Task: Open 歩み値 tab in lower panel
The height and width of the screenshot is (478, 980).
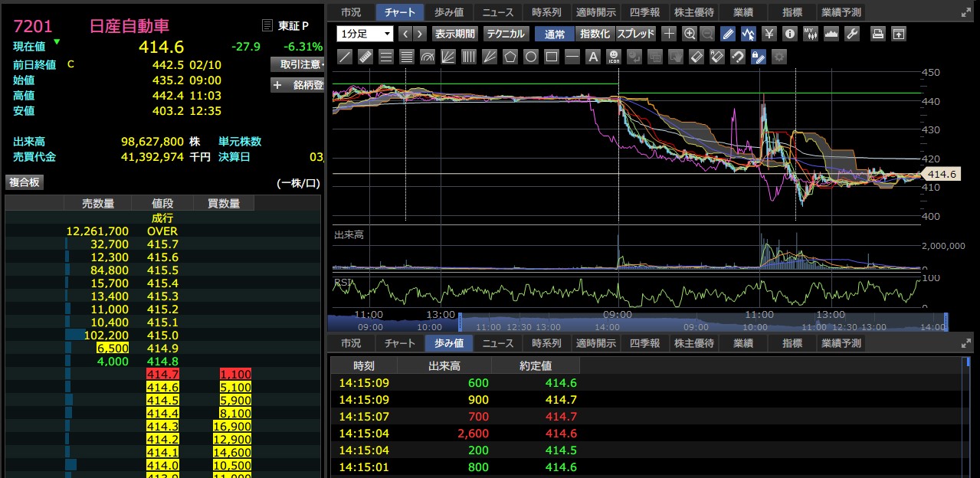Action: [449, 343]
